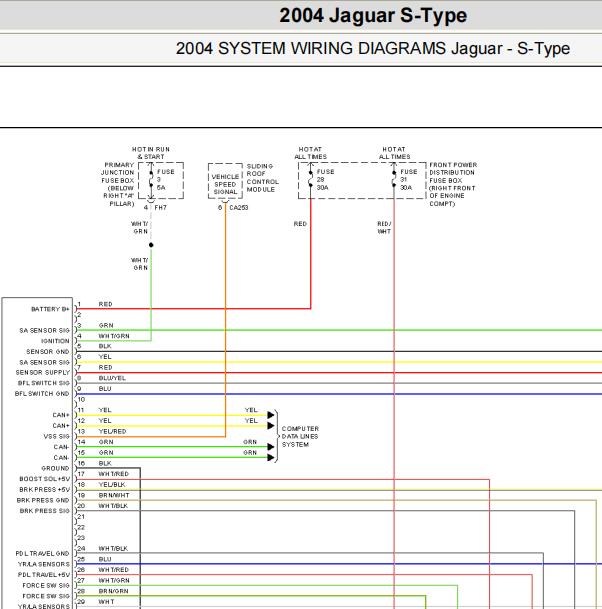Click the "CA253" connector label

238,207
